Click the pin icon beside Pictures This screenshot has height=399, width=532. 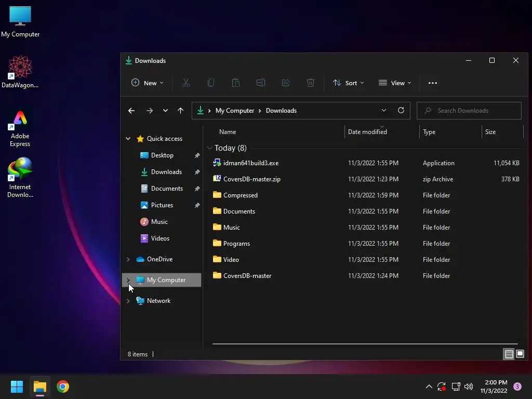(197, 205)
